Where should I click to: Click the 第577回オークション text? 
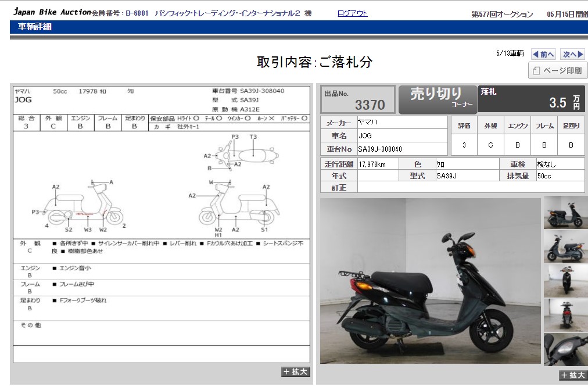[x=502, y=15]
